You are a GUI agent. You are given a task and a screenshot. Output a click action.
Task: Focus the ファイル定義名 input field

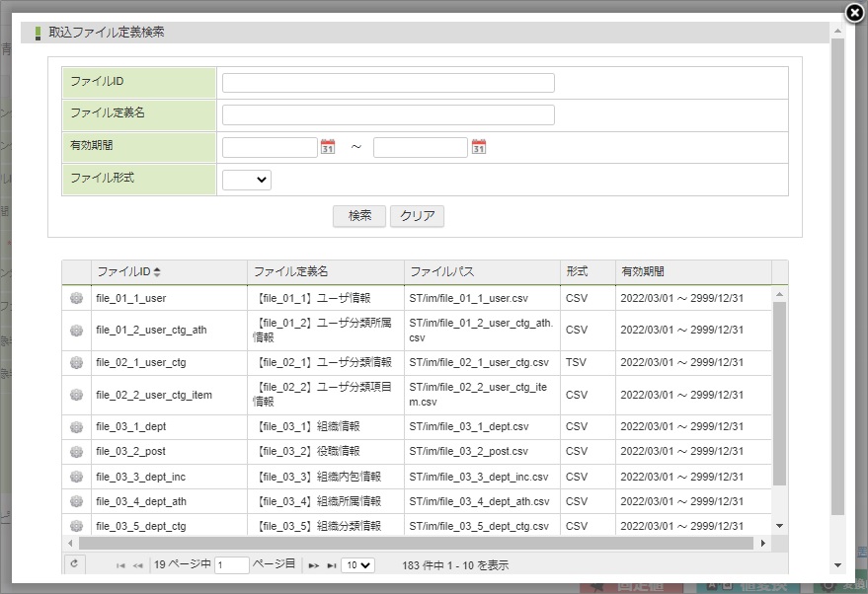(x=388, y=115)
